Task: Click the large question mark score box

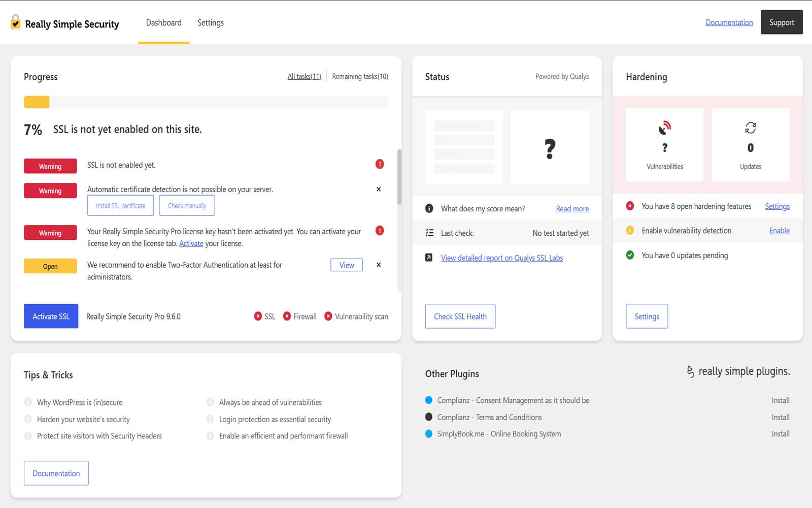Action: (550, 147)
